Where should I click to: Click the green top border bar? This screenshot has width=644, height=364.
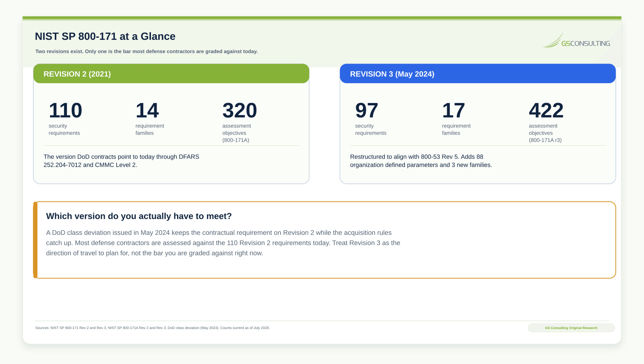point(322,18)
